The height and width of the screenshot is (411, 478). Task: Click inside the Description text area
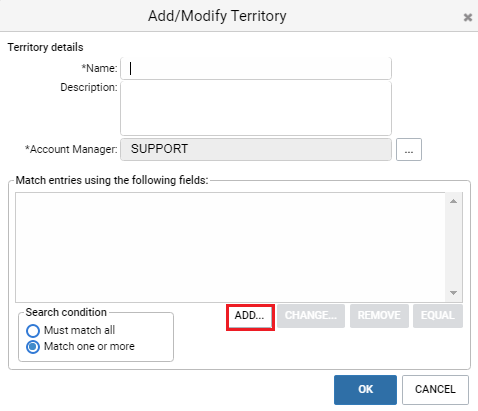pos(256,109)
